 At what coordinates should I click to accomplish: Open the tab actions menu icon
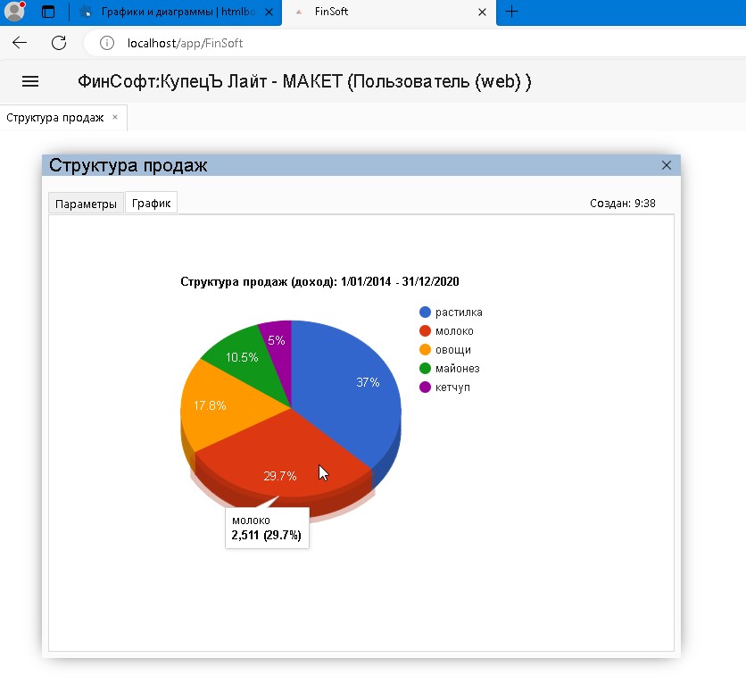[48, 12]
